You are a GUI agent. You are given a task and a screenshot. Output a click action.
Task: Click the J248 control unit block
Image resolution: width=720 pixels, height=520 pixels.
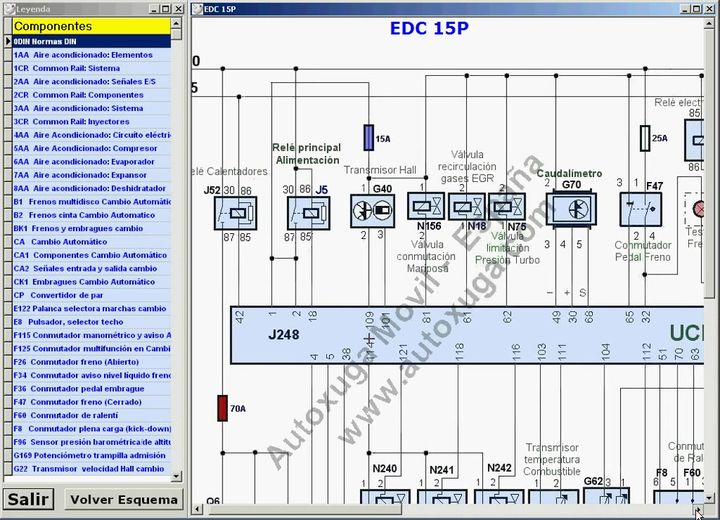(467, 335)
